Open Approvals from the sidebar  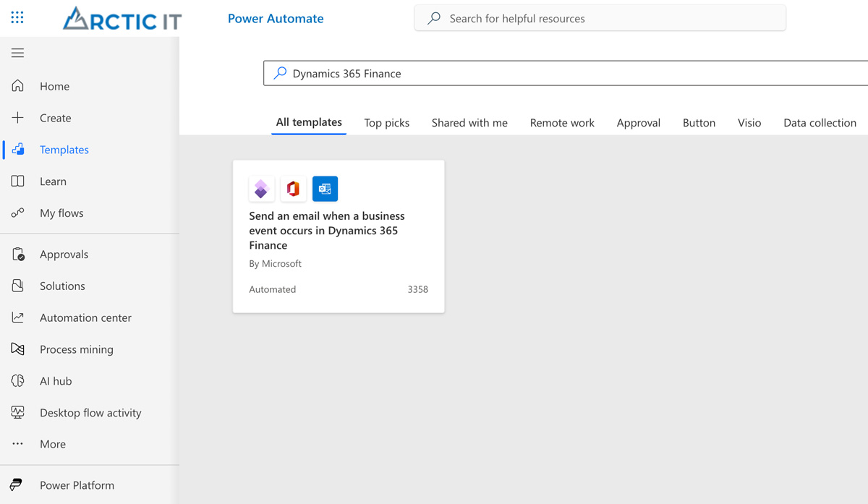[64, 254]
